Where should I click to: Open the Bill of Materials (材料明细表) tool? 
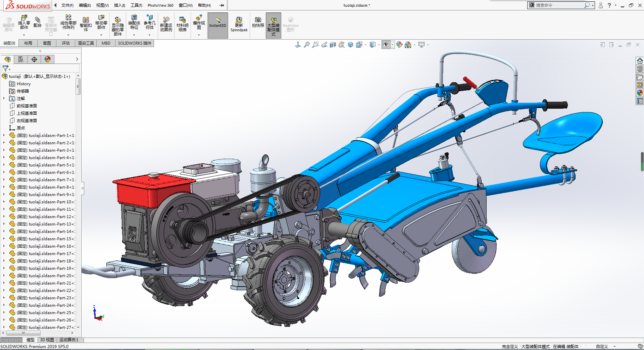(x=182, y=24)
